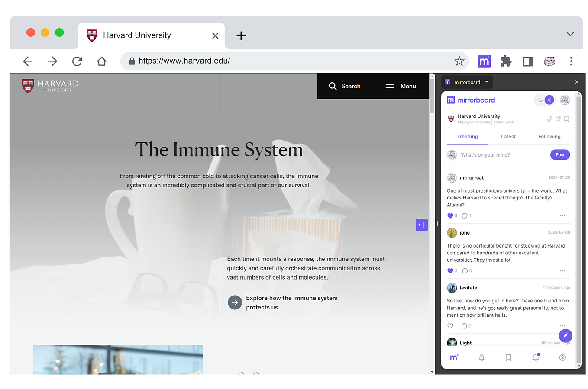The height and width of the screenshot is (389, 588).
Task: Open the mirrorboard side panel dropdown
Action: [x=467, y=82]
